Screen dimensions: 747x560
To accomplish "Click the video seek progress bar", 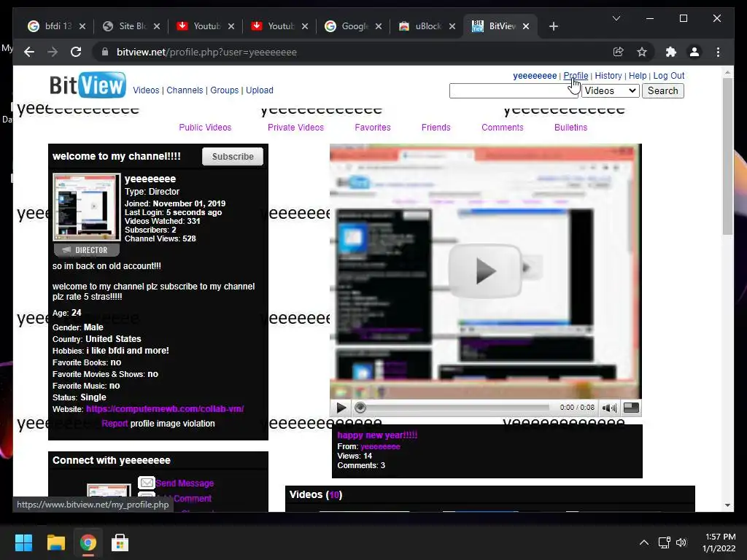I will (452, 408).
